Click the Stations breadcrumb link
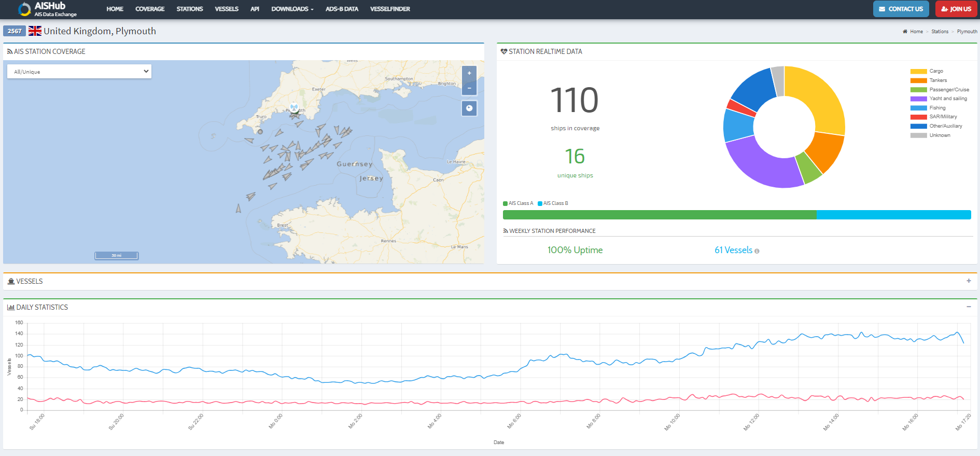This screenshot has width=980, height=456. tap(940, 32)
